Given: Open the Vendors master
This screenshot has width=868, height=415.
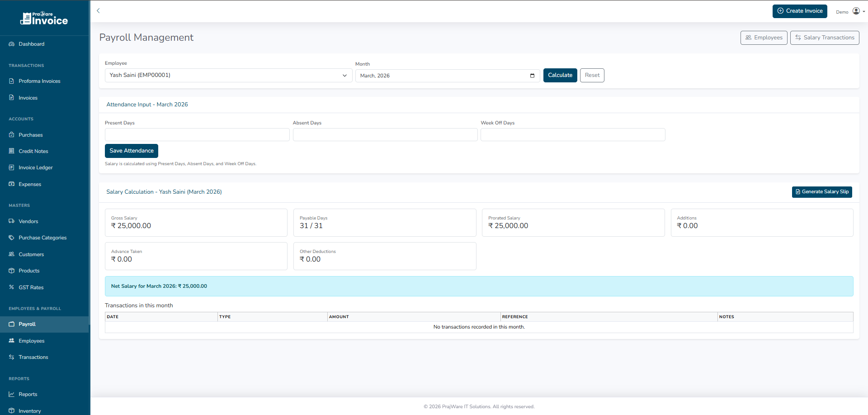Looking at the screenshot, I should click(x=29, y=221).
